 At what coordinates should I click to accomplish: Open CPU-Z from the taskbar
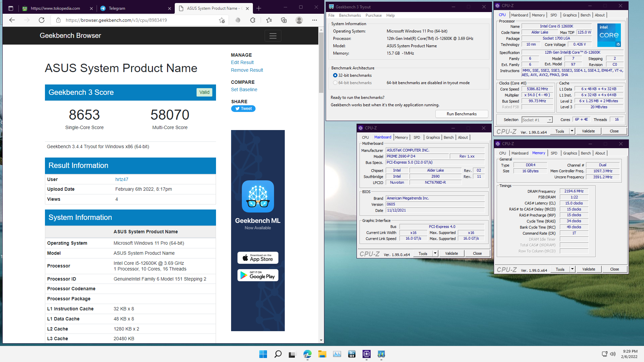click(x=366, y=354)
